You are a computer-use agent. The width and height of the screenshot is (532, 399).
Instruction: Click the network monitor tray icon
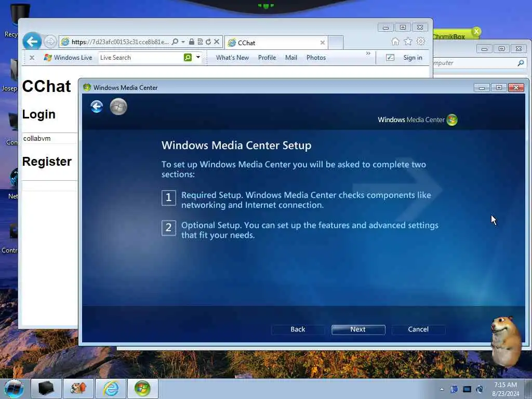pos(467,389)
